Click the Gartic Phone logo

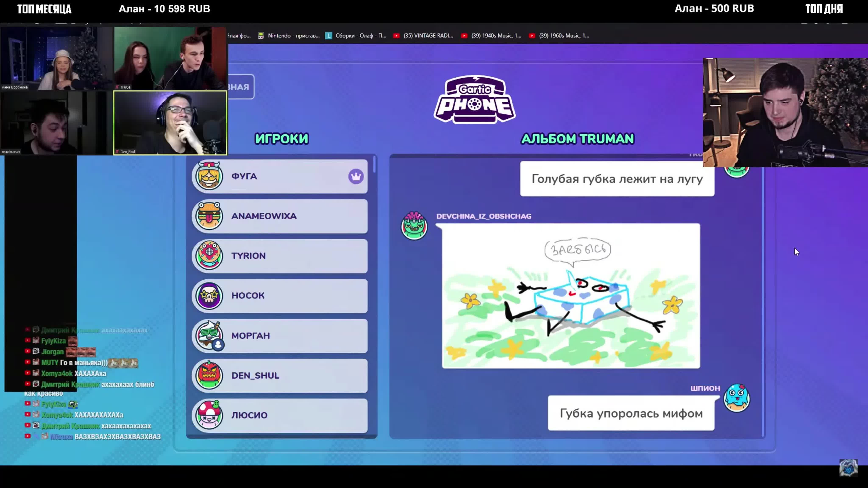[x=474, y=100]
